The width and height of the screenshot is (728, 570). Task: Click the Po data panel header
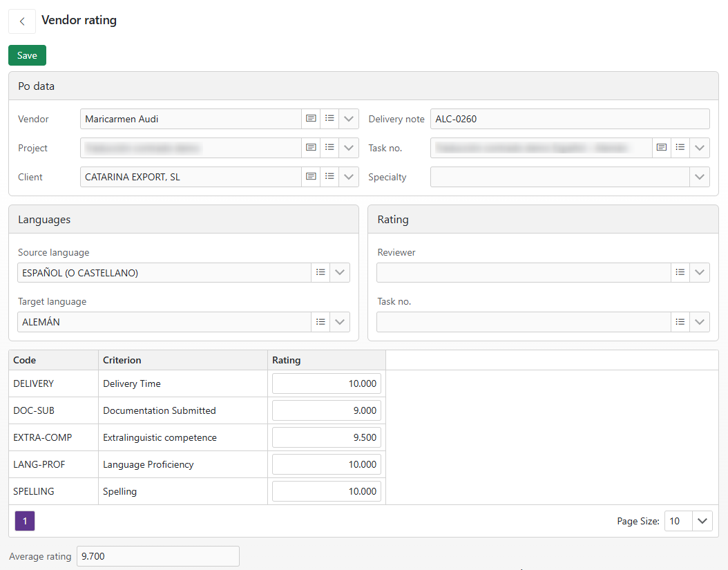363,86
